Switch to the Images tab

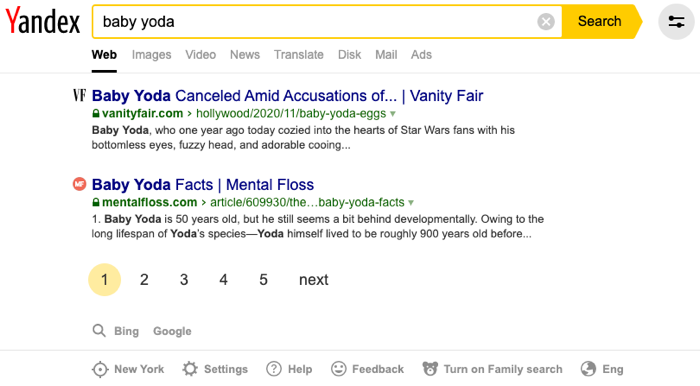(151, 55)
